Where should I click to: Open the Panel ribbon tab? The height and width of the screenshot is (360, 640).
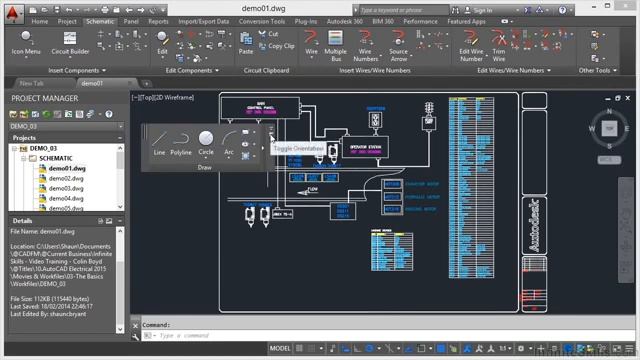(x=131, y=21)
